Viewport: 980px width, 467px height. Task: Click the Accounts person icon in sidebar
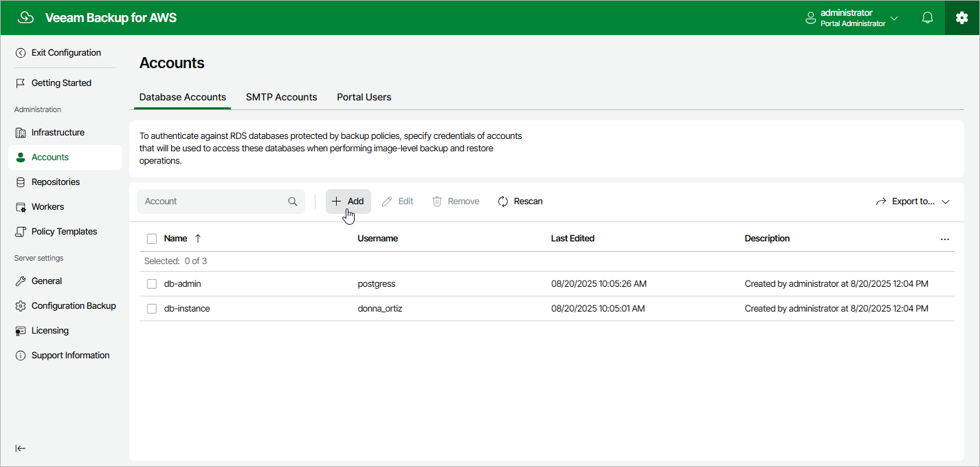pos(21,158)
